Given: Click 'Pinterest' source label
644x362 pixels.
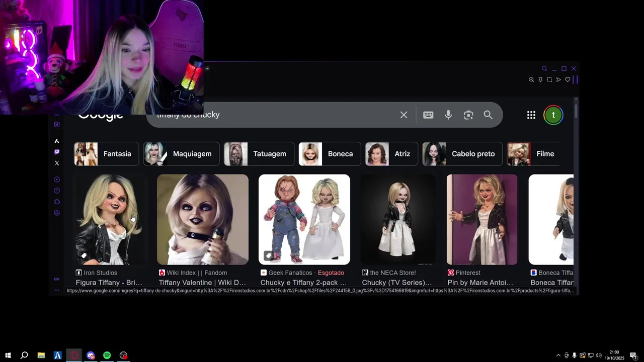Looking at the screenshot, I should (469, 273).
